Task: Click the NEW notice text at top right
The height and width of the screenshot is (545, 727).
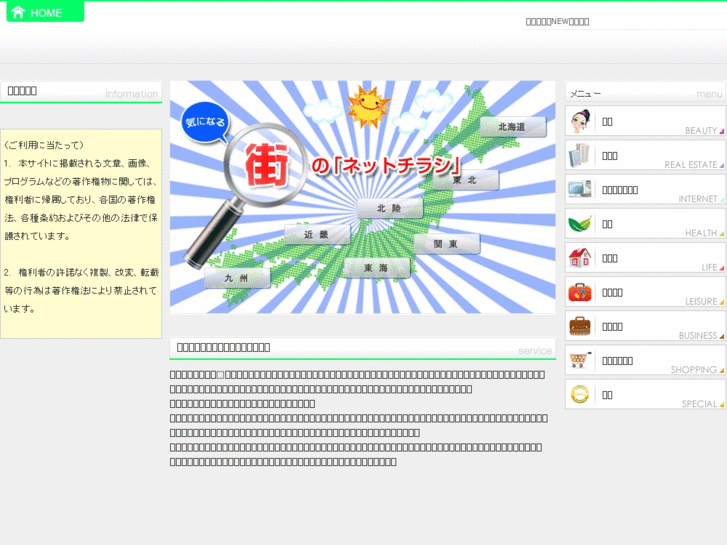Action: pyautogui.click(x=557, y=22)
